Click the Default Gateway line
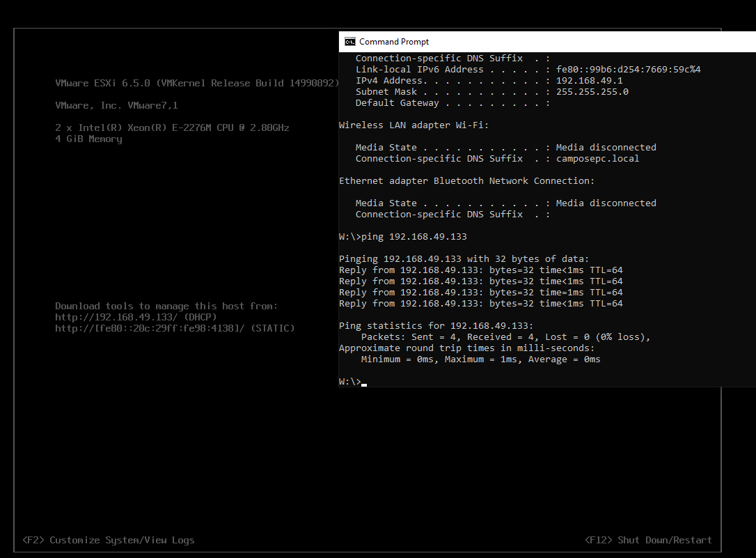The width and height of the screenshot is (756, 558). point(452,102)
